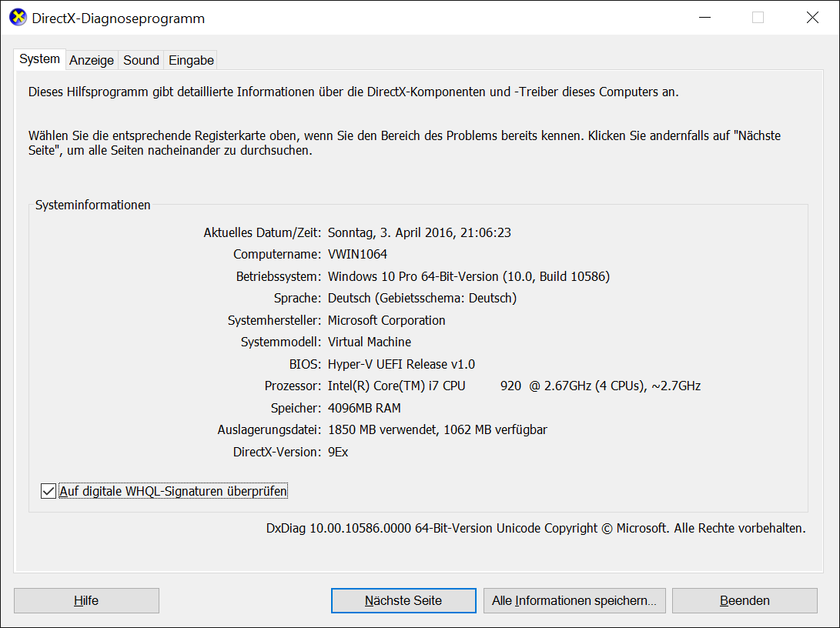
Task: Click manufacturer value Microsoft Corporation
Action: pos(387,320)
